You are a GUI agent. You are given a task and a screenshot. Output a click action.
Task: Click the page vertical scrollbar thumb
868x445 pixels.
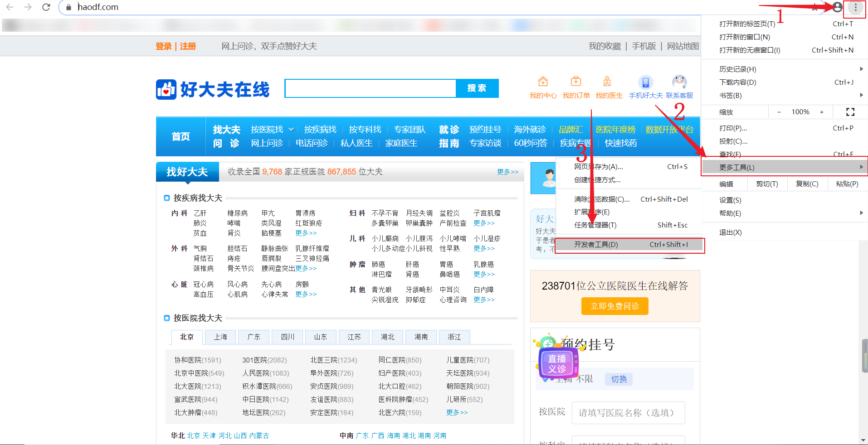864,356
